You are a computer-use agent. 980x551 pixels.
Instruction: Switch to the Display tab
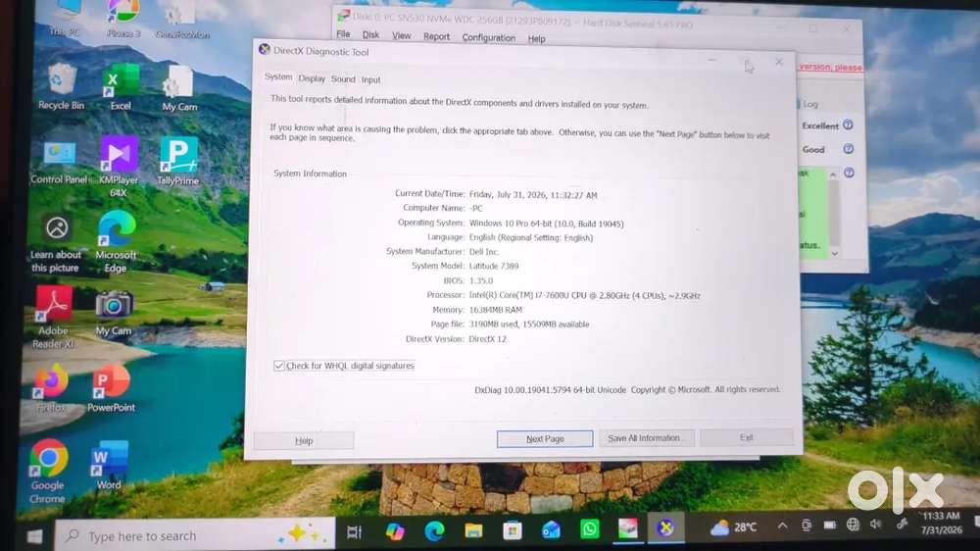pos(312,78)
